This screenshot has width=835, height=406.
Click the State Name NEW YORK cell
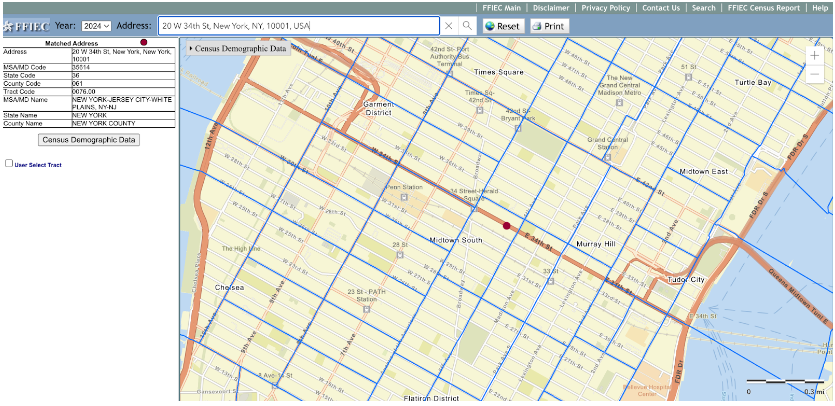click(123, 115)
